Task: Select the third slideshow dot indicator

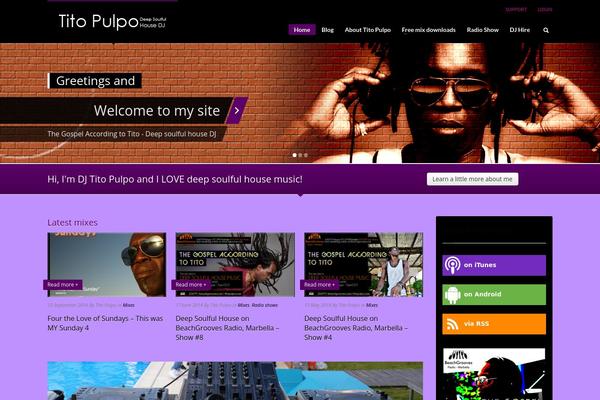Action: click(305, 155)
